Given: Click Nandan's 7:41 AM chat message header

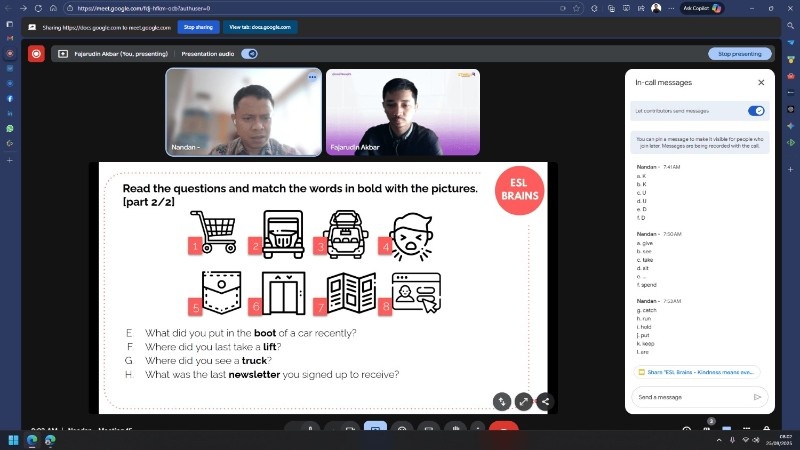Looking at the screenshot, I should 658,167.
